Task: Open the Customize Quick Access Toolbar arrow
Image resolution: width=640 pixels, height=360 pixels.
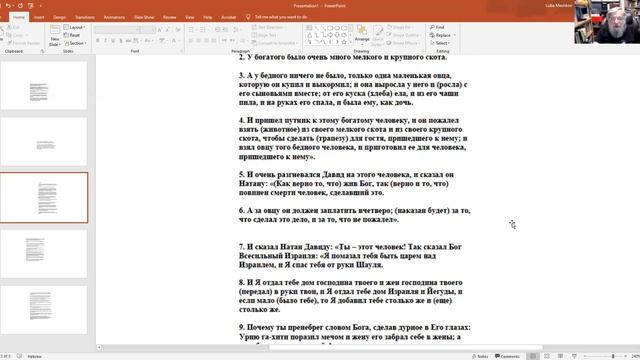Action: [40, 6]
